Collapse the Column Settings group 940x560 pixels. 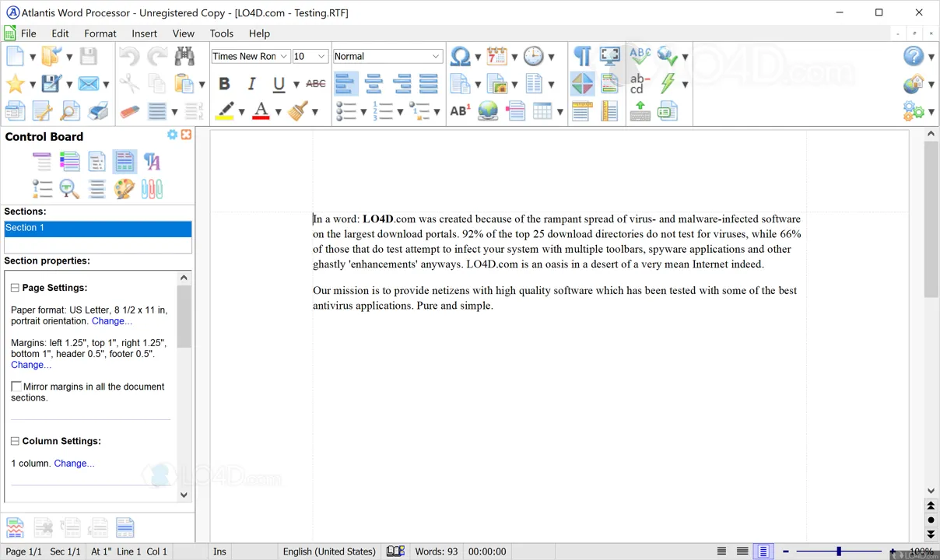(15, 441)
